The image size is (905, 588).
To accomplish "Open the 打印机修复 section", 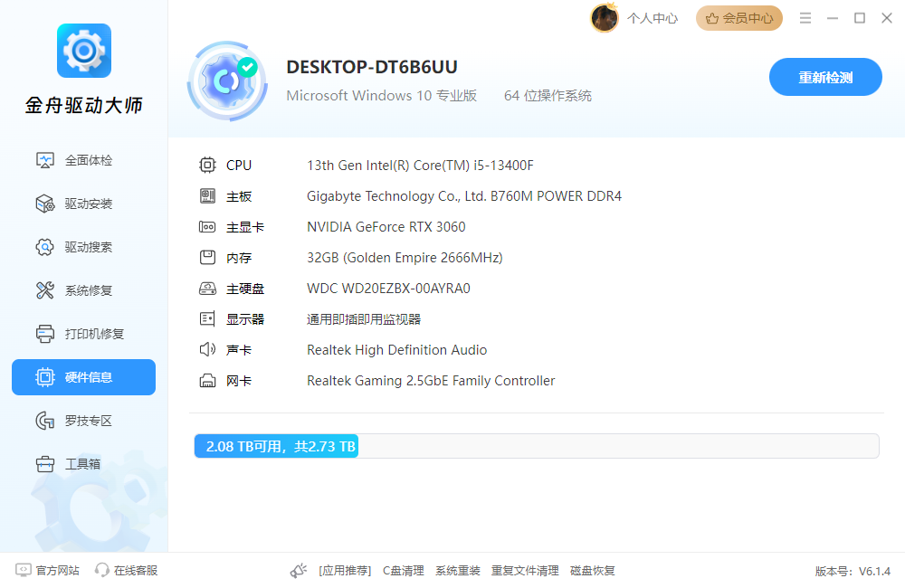I will pyautogui.click(x=83, y=334).
